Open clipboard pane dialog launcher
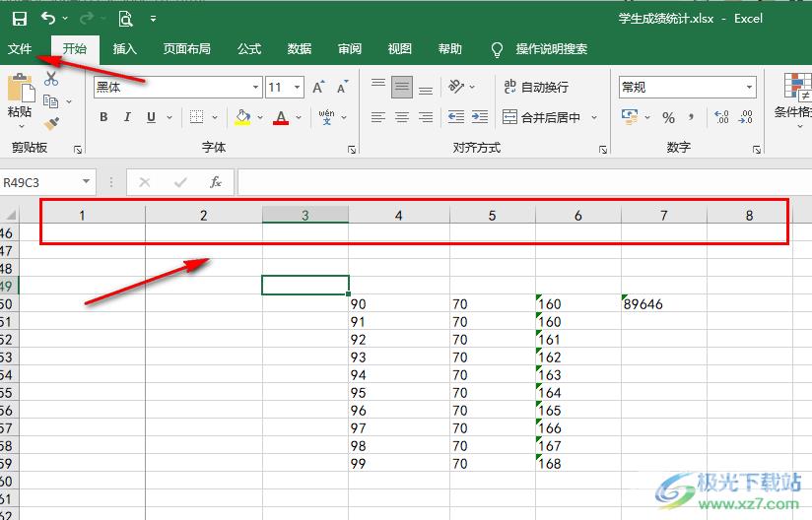The width and height of the screenshot is (812, 520). (78, 150)
